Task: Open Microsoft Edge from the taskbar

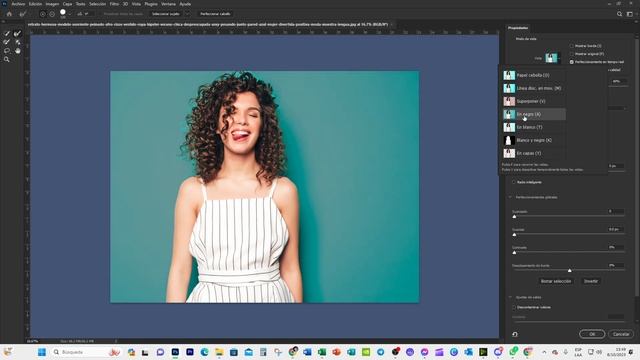Action: [204, 352]
